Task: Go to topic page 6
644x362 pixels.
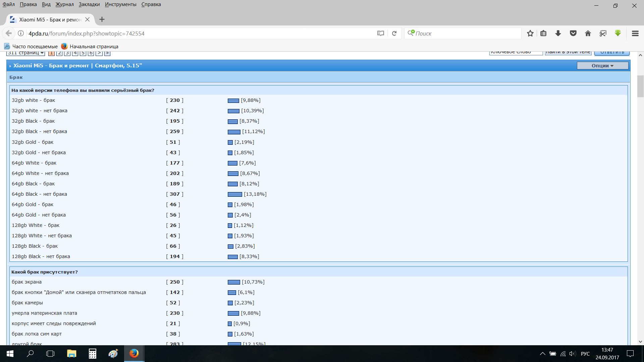Action: (x=91, y=53)
